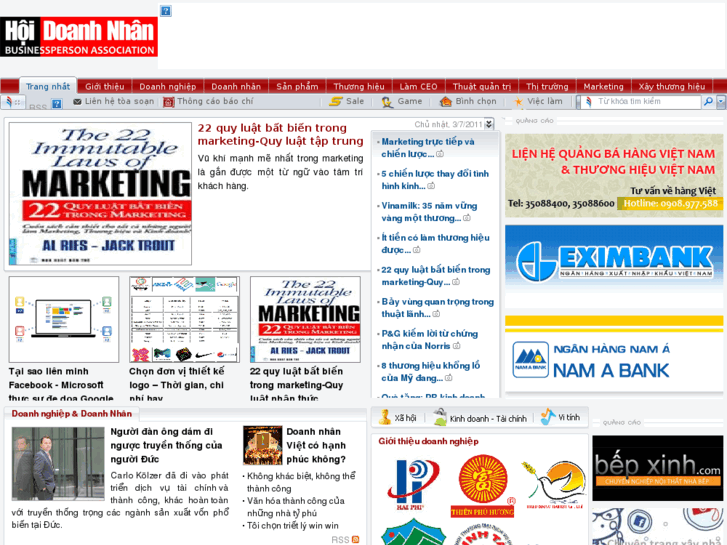The height and width of the screenshot is (545, 727).
Task: Click the blue help icon beside RSS
Action: click(x=57, y=104)
